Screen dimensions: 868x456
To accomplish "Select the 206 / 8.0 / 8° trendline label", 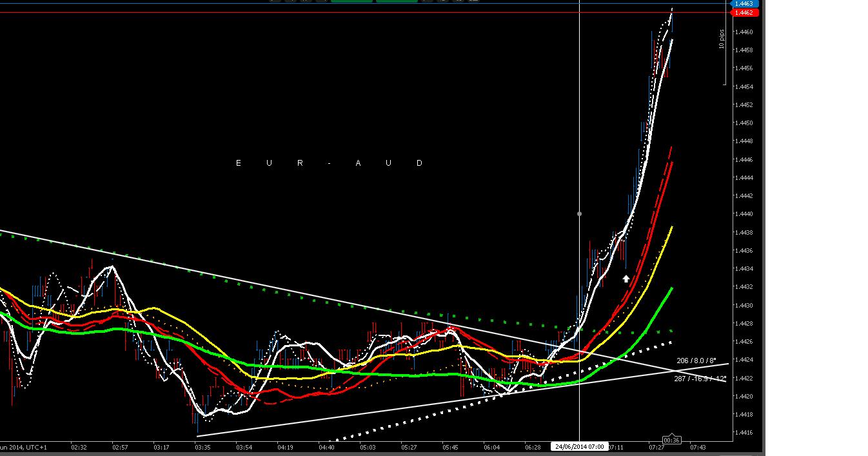I will [x=697, y=361].
